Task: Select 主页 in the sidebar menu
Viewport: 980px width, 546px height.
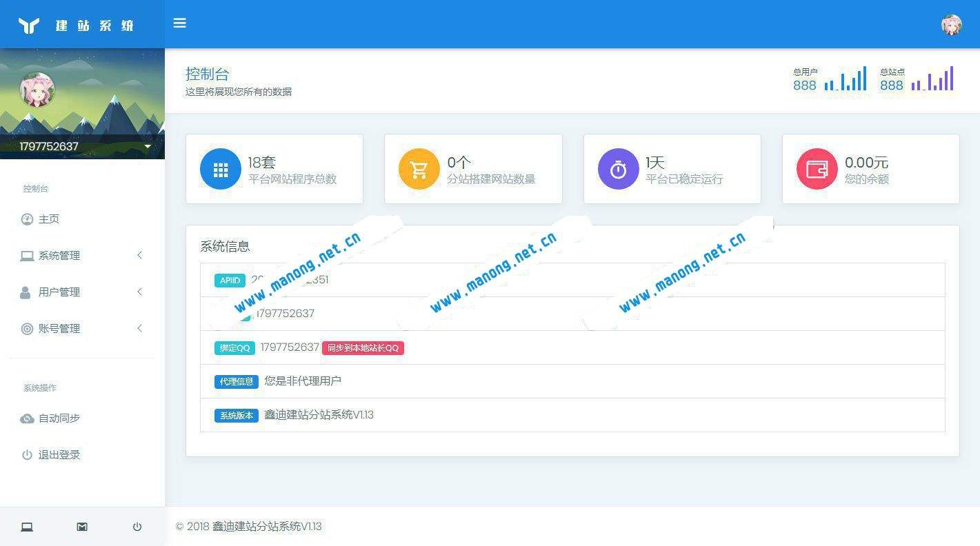Action: pos(49,219)
